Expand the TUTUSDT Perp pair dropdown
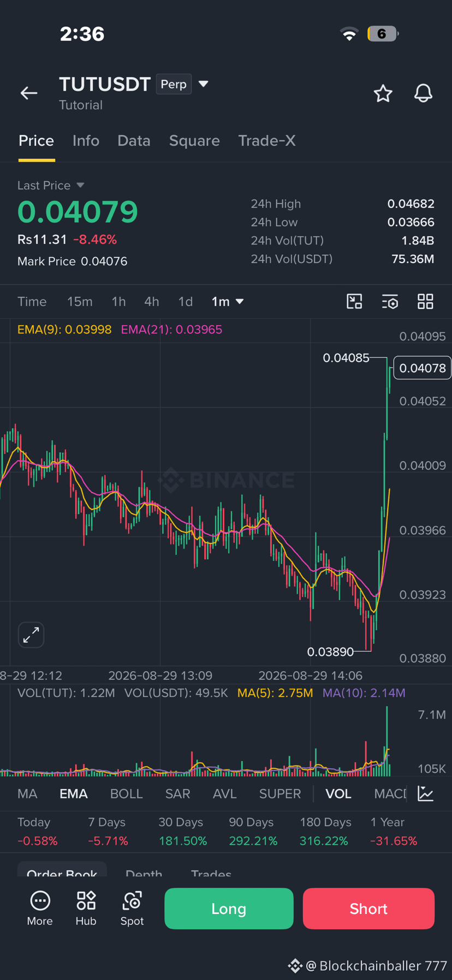Viewport: 452px width, 980px height. (204, 84)
